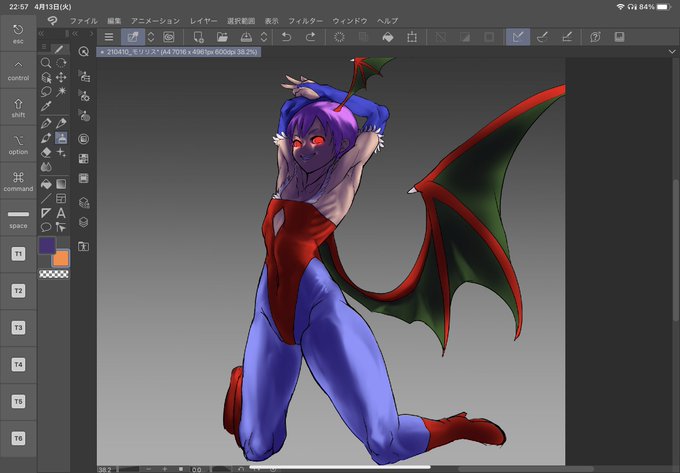
Task: Open the help support question icon
Action: (595, 37)
